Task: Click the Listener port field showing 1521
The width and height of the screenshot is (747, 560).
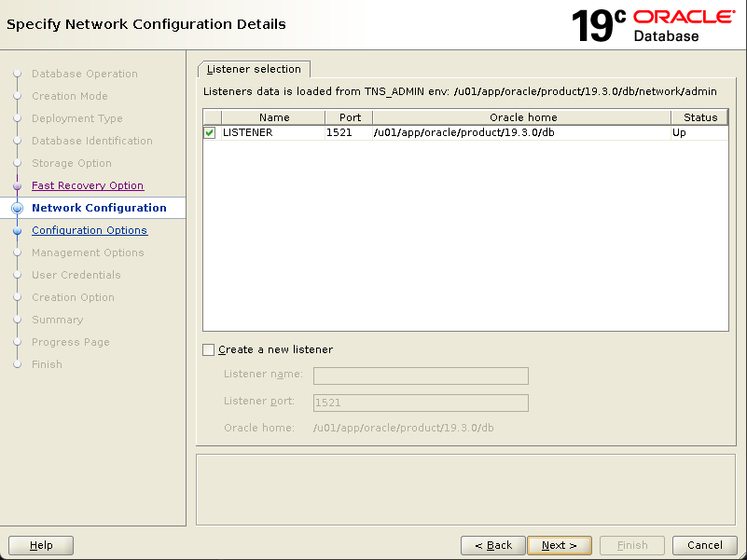Action: tap(421, 403)
